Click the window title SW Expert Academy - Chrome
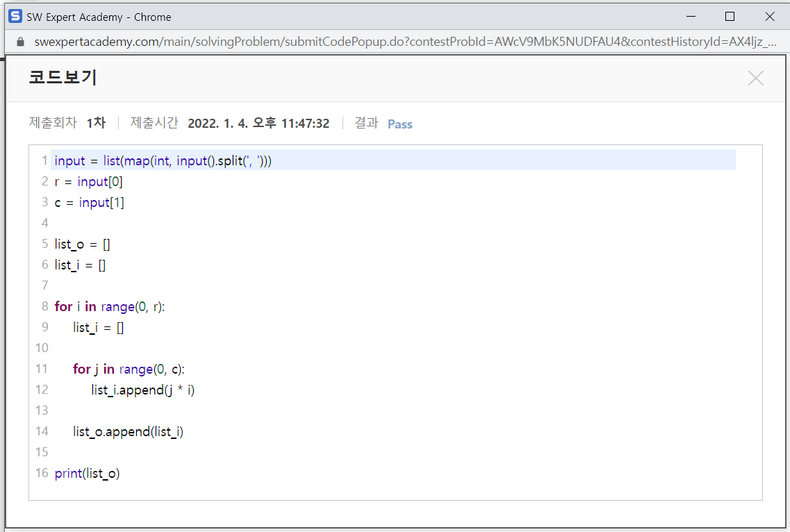The width and height of the screenshot is (790, 532). 99,17
